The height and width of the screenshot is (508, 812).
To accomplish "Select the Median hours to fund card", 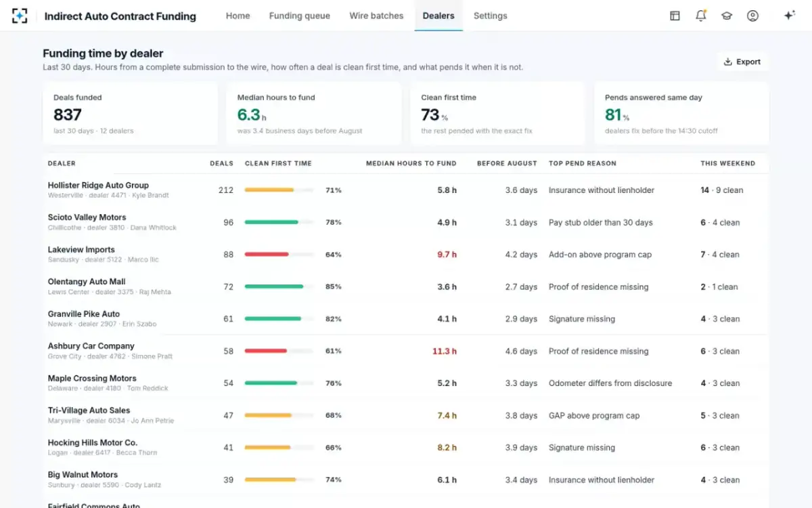I will pos(314,114).
